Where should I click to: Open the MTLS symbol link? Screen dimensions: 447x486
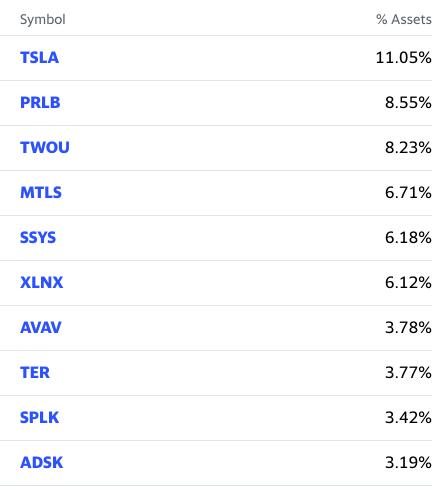tap(41, 193)
